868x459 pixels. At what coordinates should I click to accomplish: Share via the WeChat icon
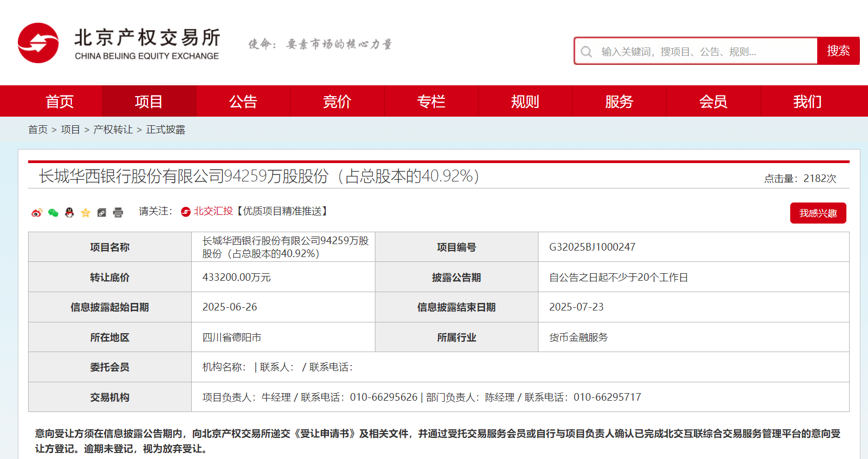tap(53, 213)
